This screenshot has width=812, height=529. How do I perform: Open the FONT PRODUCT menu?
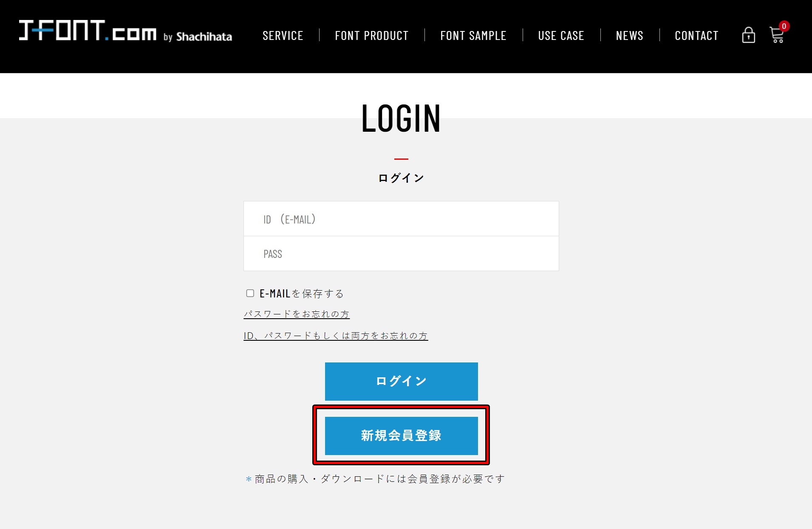[372, 36]
